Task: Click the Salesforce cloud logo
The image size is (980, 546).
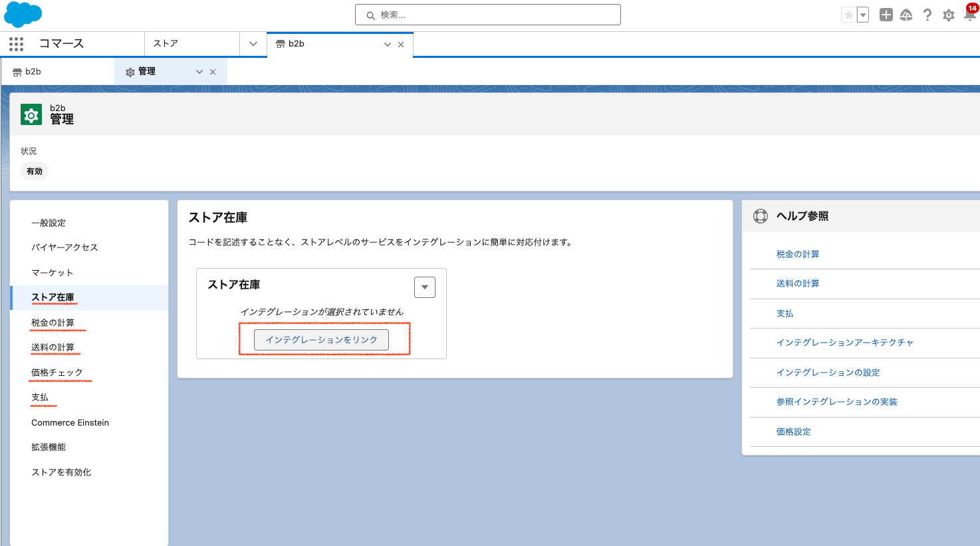Action: (x=23, y=14)
